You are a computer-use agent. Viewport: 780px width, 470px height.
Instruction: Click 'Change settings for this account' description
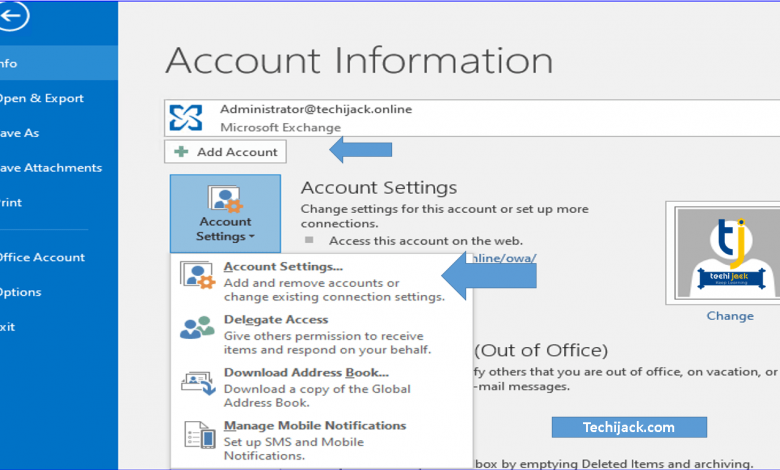click(444, 216)
